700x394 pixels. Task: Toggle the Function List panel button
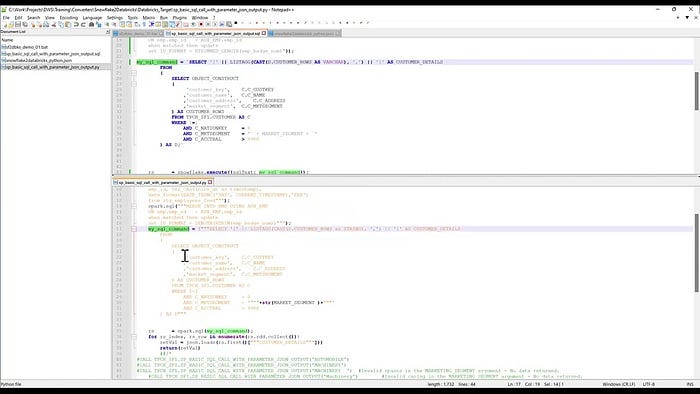[x=178, y=24]
